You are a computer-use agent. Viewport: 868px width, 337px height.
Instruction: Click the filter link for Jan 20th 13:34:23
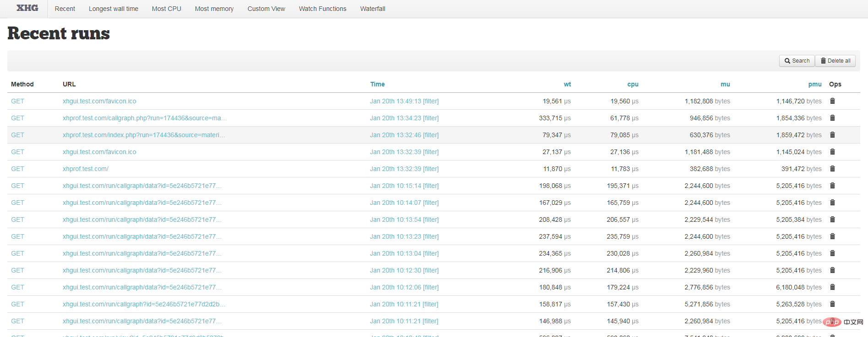coord(430,118)
